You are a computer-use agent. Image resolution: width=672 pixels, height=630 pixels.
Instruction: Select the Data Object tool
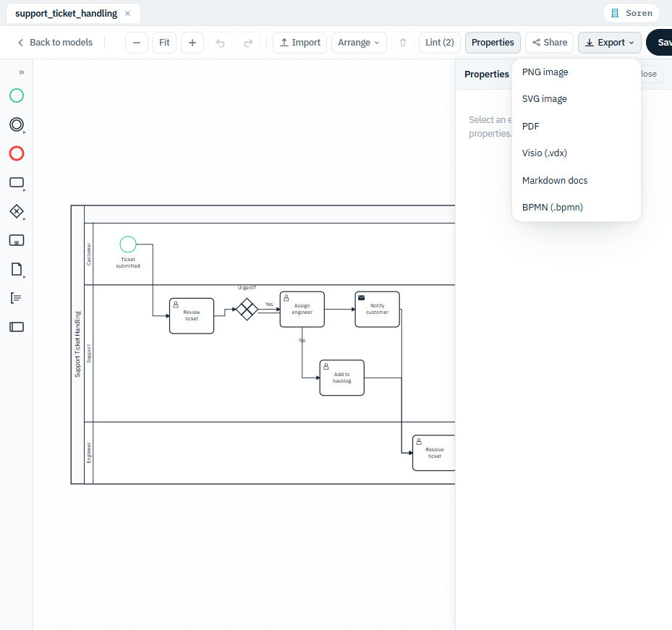pyautogui.click(x=17, y=269)
